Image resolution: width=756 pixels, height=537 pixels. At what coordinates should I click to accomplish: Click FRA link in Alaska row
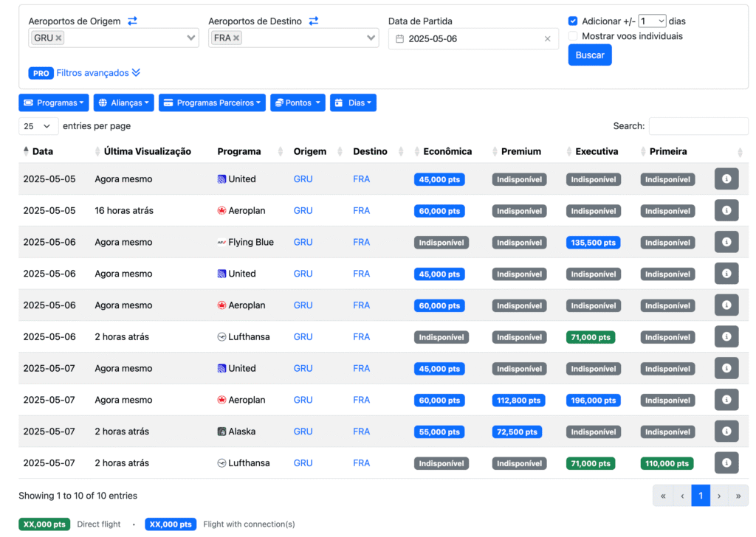[x=361, y=432]
